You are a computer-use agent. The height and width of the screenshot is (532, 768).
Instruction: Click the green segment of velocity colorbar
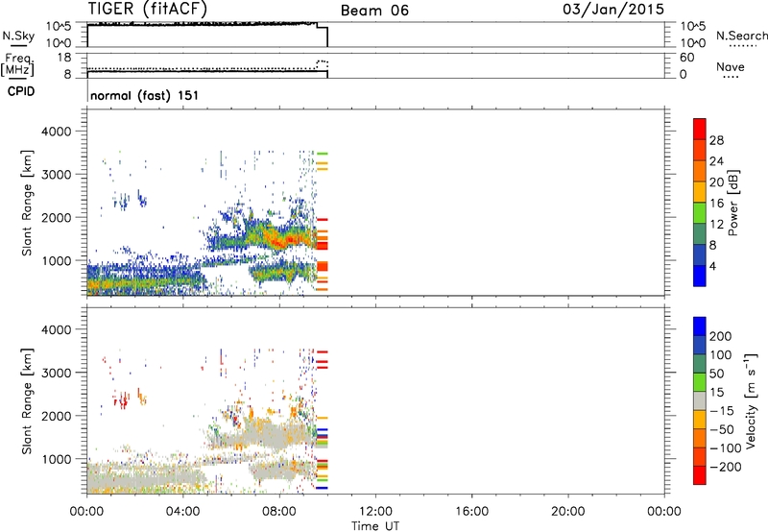click(x=700, y=382)
